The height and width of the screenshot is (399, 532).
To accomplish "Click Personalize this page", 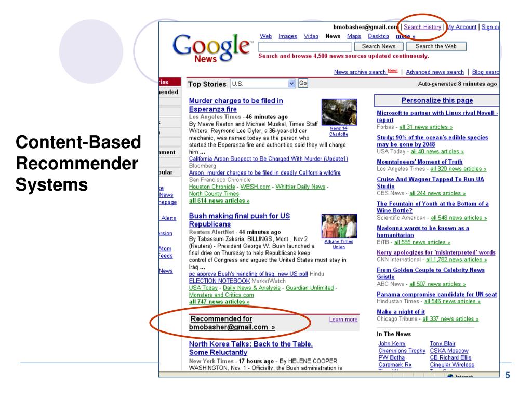I will pyautogui.click(x=437, y=100).
